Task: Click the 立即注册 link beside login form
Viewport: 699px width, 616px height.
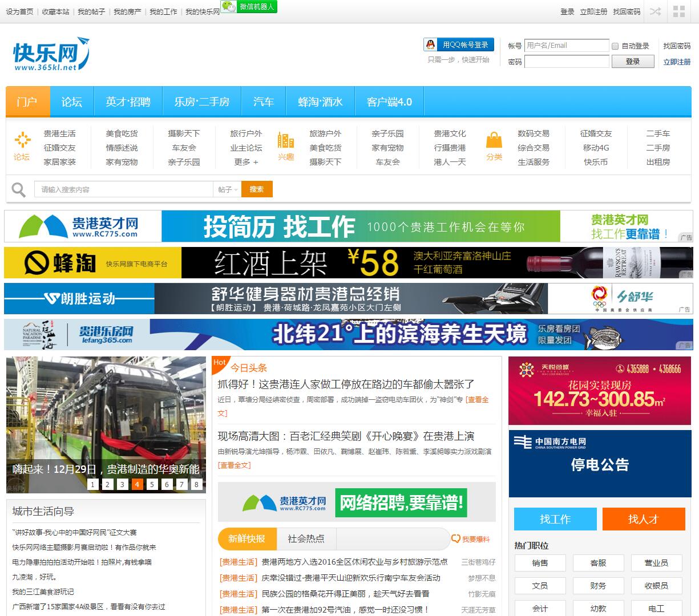Action: [x=677, y=62]
